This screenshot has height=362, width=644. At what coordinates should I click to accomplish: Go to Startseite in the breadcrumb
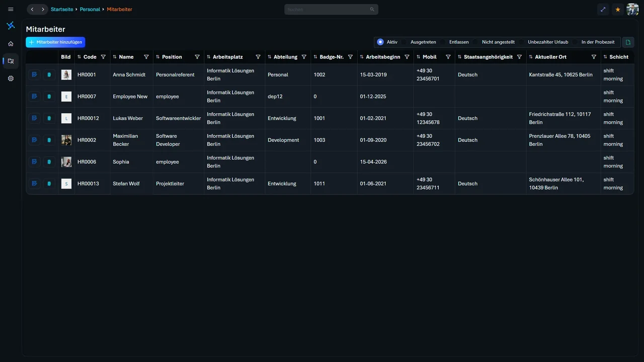click(62, 10)
